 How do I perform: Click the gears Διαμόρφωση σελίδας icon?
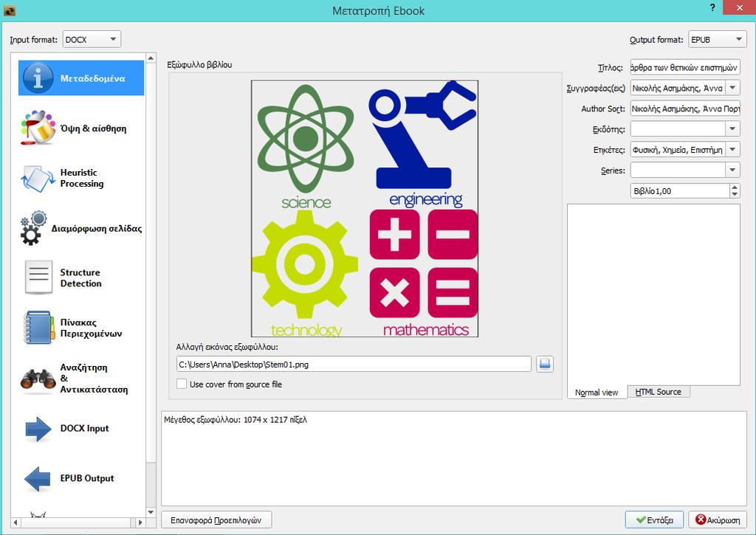coord(32,228)
